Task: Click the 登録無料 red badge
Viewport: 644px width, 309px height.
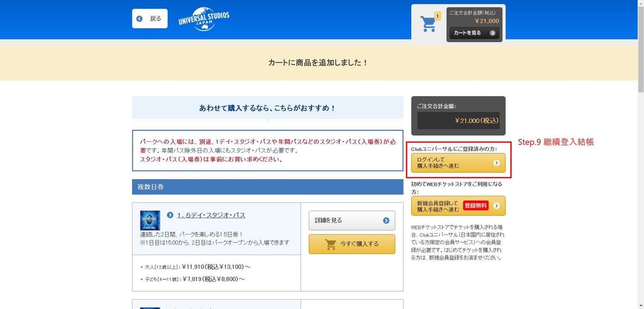Action: 476,205
